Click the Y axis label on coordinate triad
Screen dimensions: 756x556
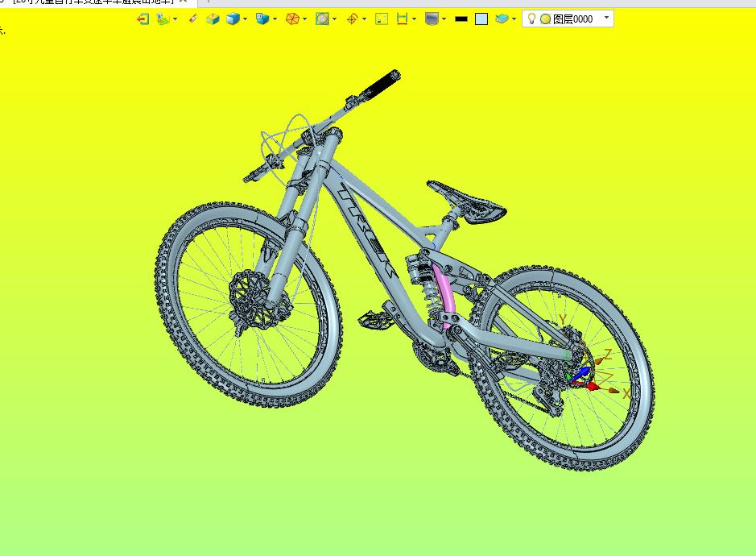point(562,320)
